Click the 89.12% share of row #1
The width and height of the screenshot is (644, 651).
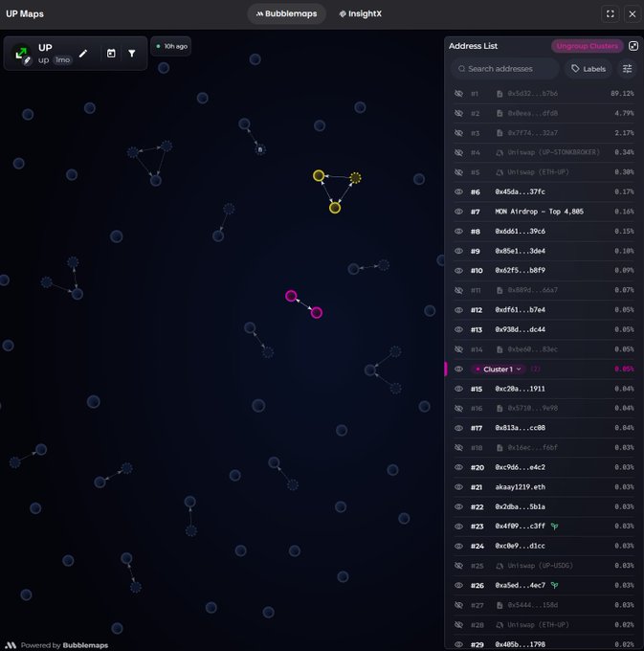[x=622, y=94]
